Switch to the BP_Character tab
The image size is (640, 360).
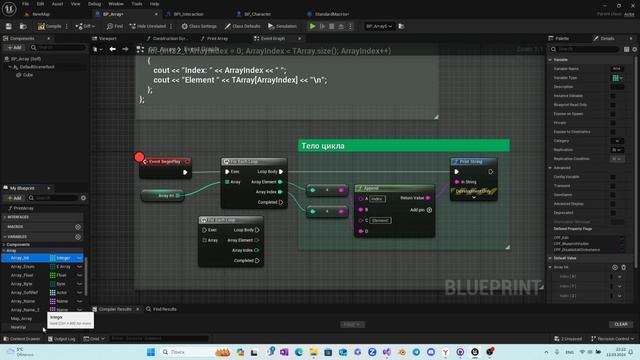257,14
